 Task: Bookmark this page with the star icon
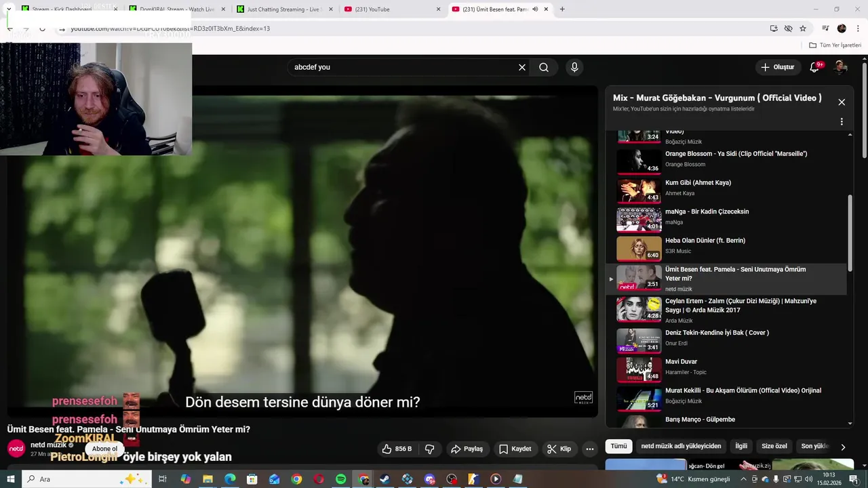coord(803,28)
